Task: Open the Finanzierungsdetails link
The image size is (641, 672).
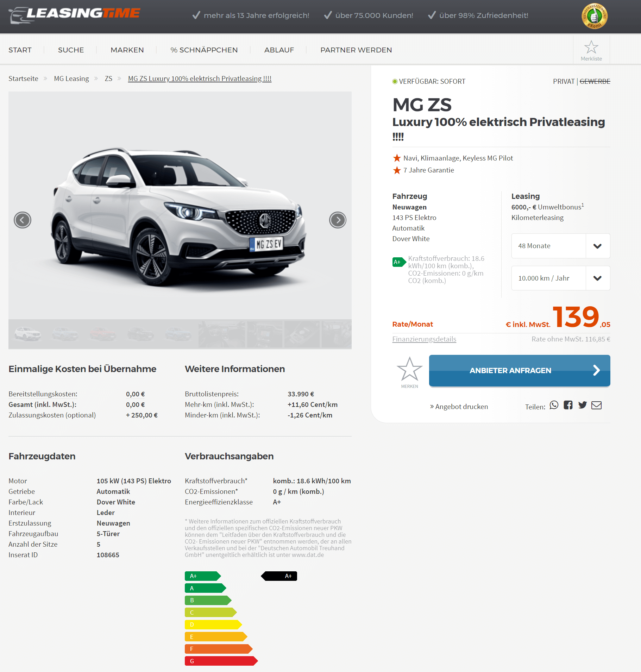Action: pyautogui.click(x=424, y=339)
